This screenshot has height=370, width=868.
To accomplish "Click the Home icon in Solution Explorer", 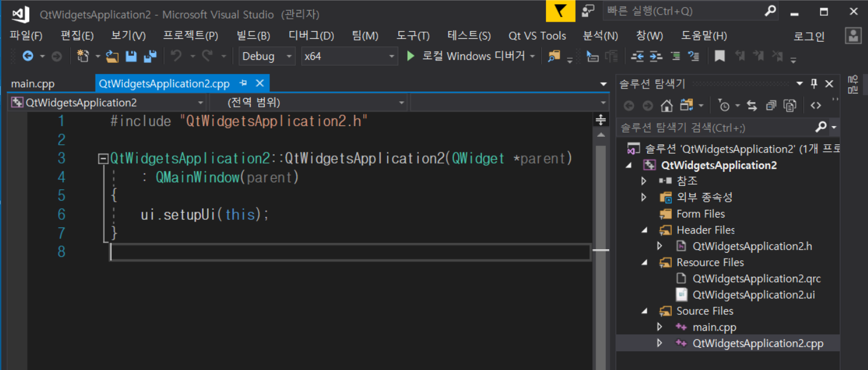I will [x=667, y=106].
